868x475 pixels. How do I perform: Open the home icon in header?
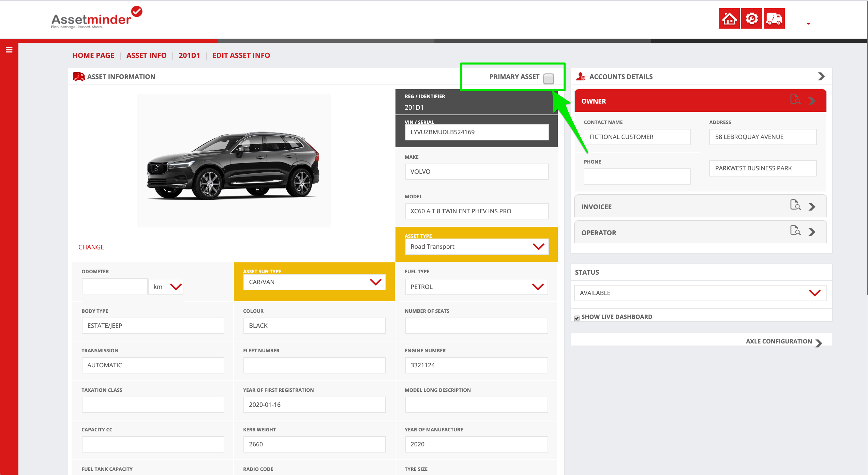tap(729, 18)
